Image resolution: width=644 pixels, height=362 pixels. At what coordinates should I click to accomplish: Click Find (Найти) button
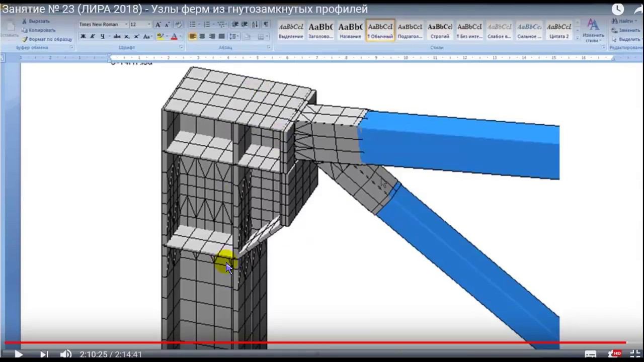point(623,21)
